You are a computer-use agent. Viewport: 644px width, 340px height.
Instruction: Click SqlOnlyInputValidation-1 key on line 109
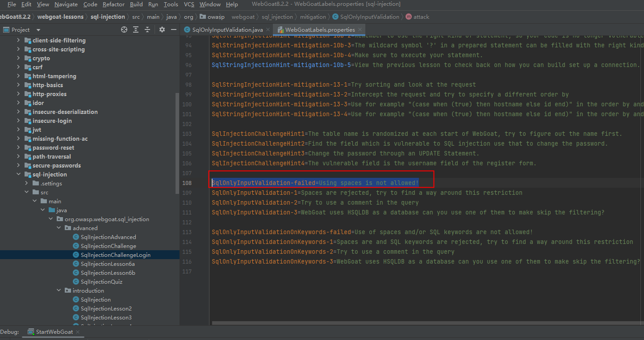(x=255, y=193)
